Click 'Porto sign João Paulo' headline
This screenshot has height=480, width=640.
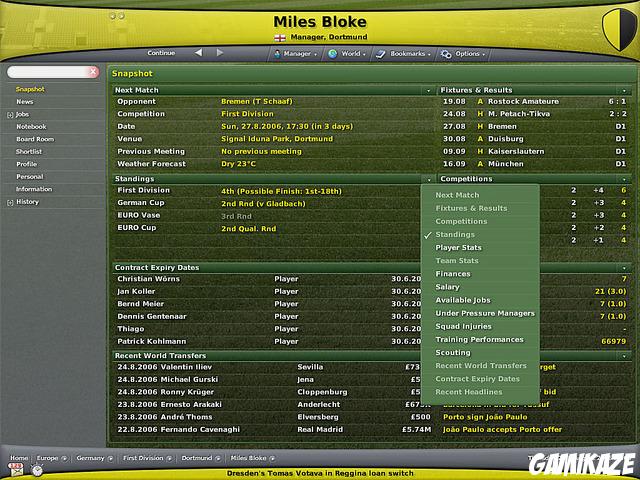[x=485, y=417]
